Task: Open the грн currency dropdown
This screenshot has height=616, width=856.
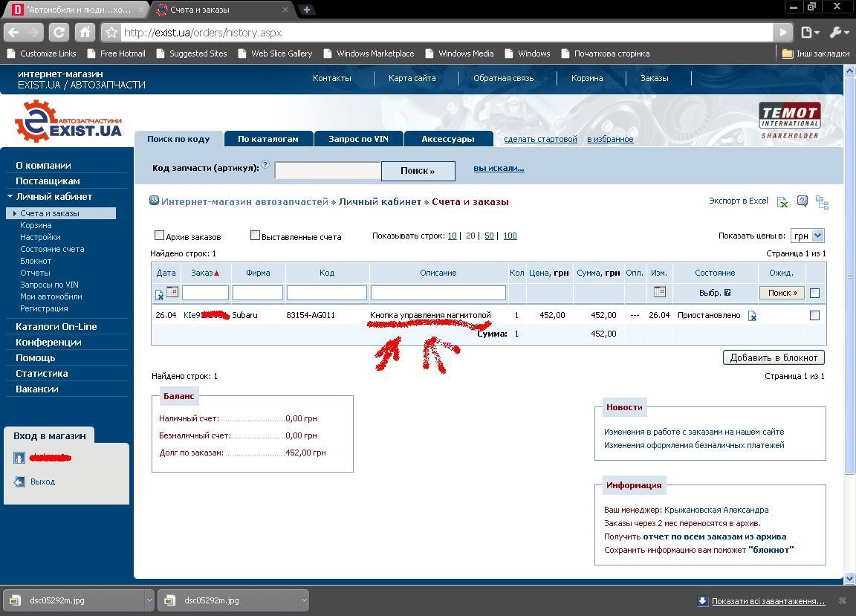Action: tap(808, 236)
